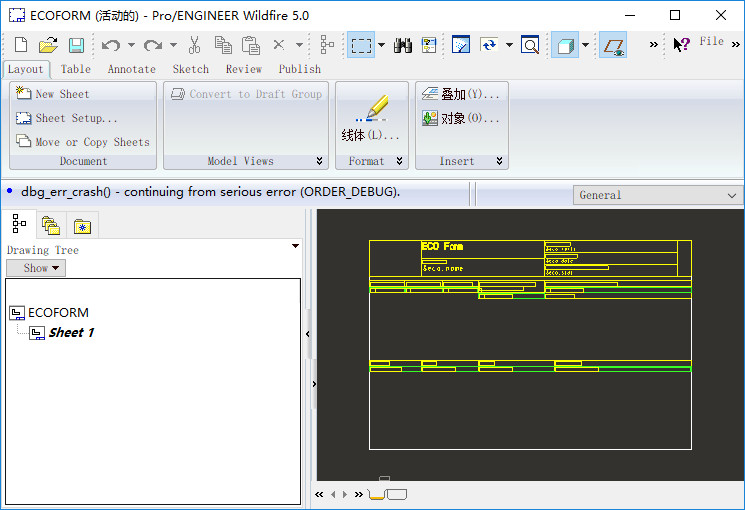The height and width of the screenshot is (510, 745).
Task: Open the Folder Browser navigator tab
Action: tap(50, 225)
